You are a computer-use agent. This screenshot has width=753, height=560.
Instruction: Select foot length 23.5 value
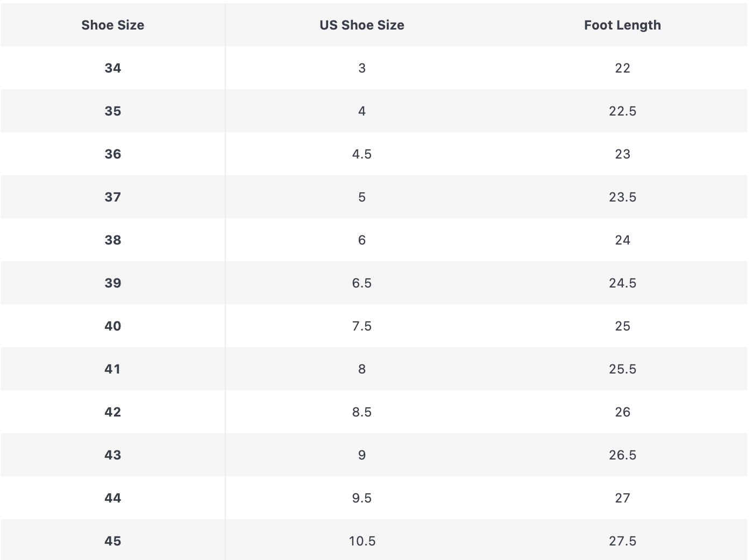click(x=622, y=197)
